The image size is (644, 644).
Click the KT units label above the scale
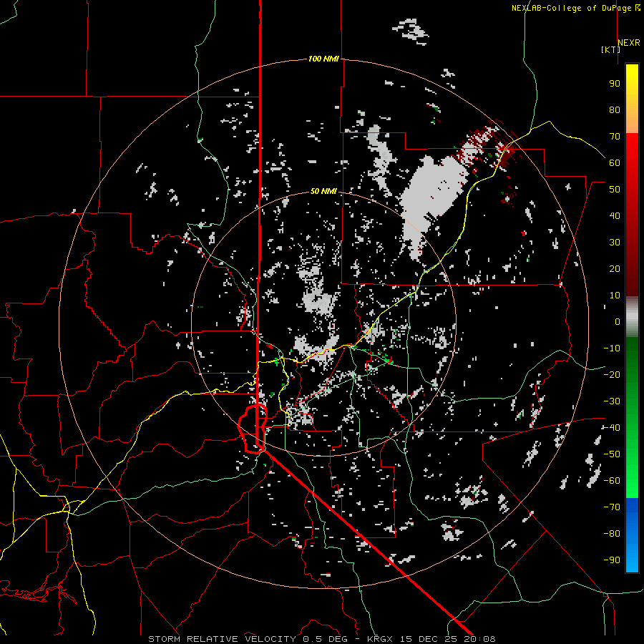[611, 49]
